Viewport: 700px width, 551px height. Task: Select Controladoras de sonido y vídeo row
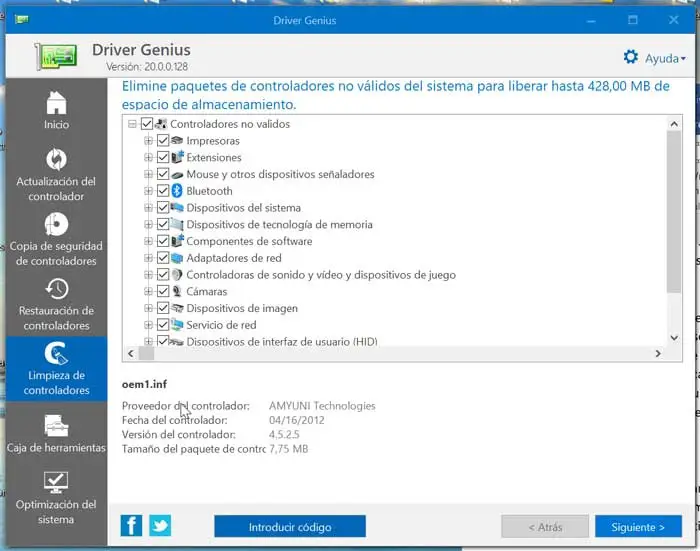click(321, 275)
